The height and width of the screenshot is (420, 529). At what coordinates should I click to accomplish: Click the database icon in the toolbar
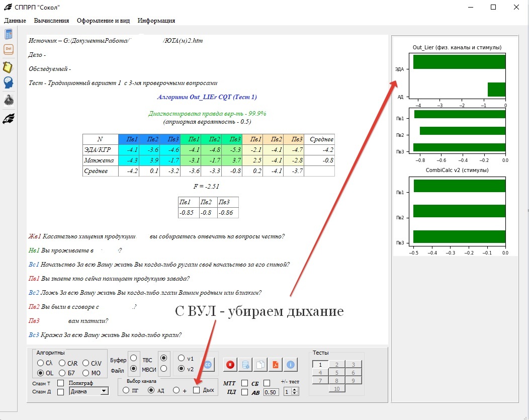tap(245, 365)
